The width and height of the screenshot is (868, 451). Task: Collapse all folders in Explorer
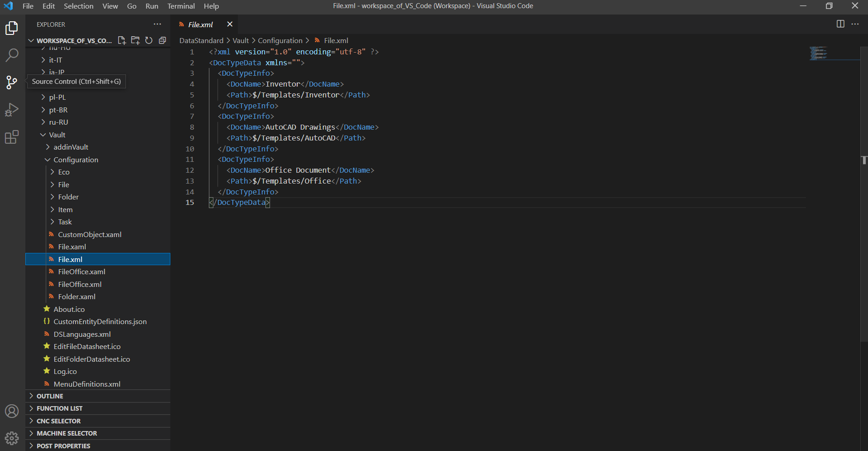point(162,40)
